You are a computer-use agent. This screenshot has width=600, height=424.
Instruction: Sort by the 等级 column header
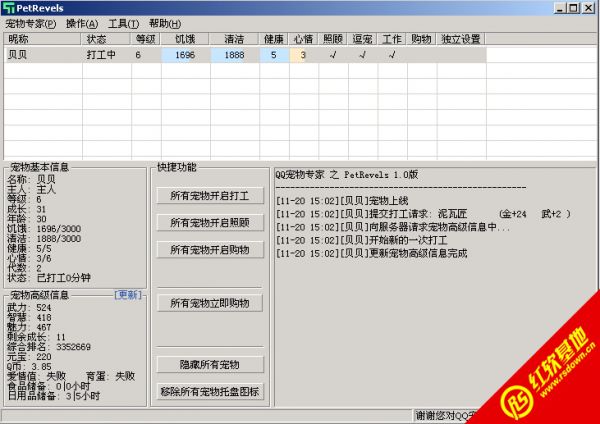(146, 39)
